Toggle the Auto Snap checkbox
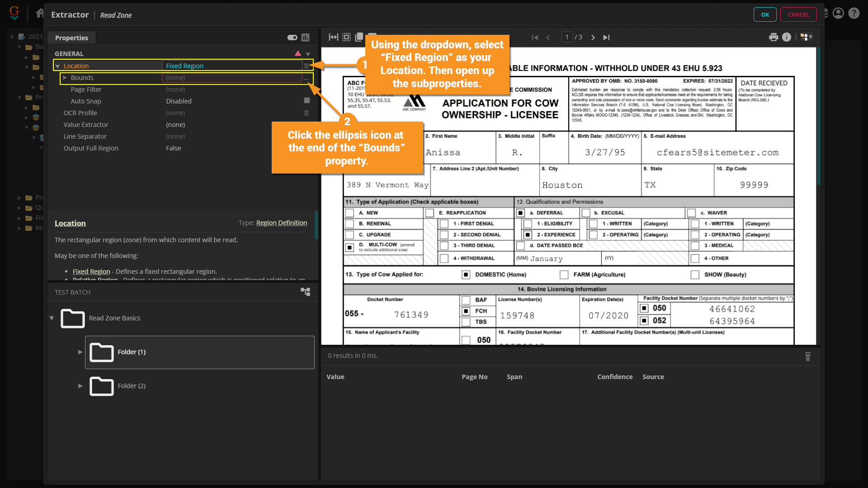The height and width of the screenshot is (488, 868). tap(307, 101)
